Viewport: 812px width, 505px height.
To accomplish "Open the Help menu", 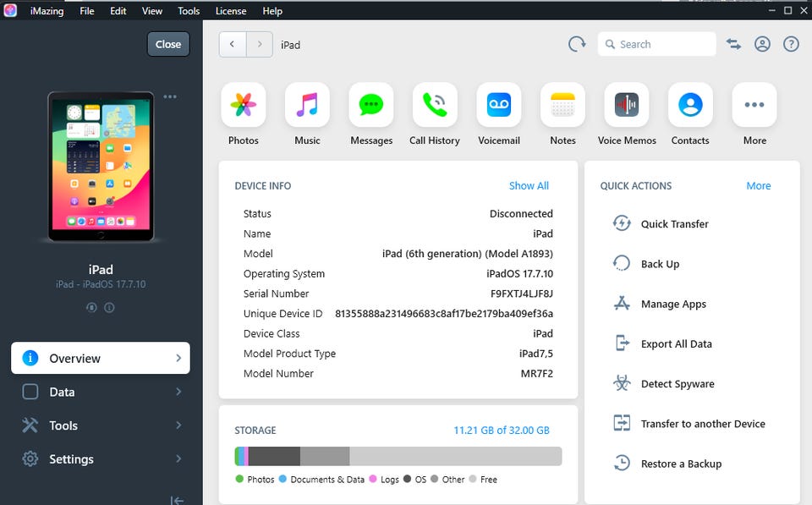I will [272, 11].
